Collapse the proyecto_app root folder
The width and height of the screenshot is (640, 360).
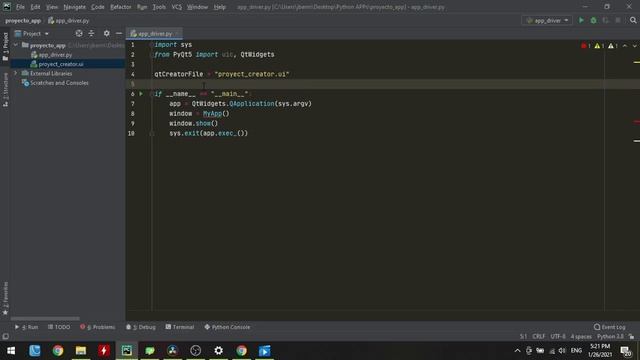tap(16, 45)
